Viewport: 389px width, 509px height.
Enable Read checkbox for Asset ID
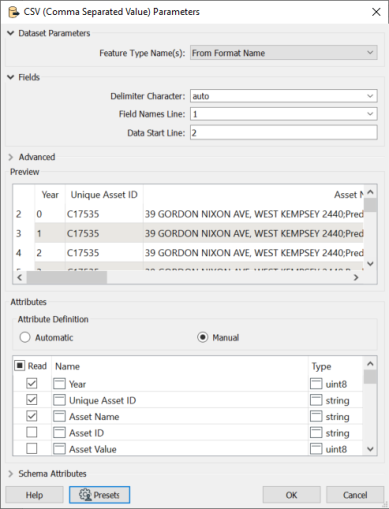pos(32,432)
